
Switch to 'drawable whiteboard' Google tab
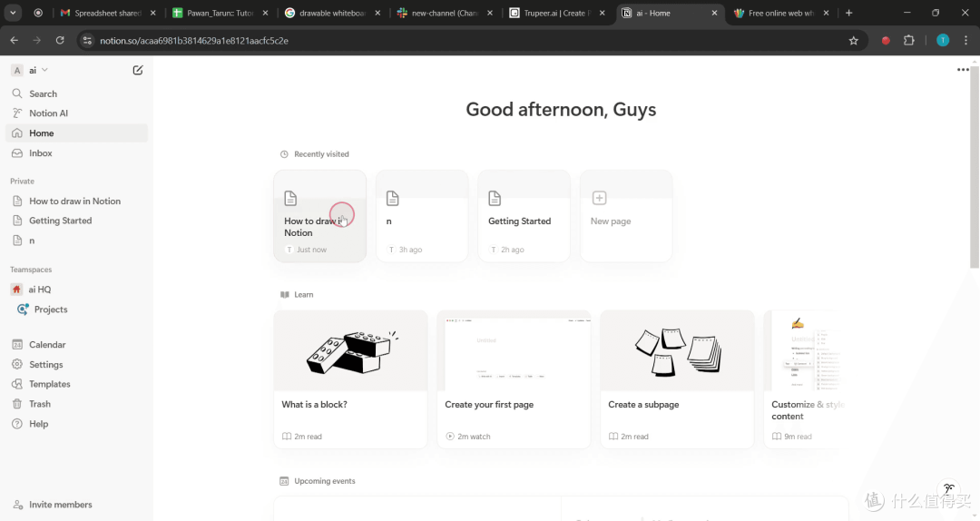tap(332, 13)
